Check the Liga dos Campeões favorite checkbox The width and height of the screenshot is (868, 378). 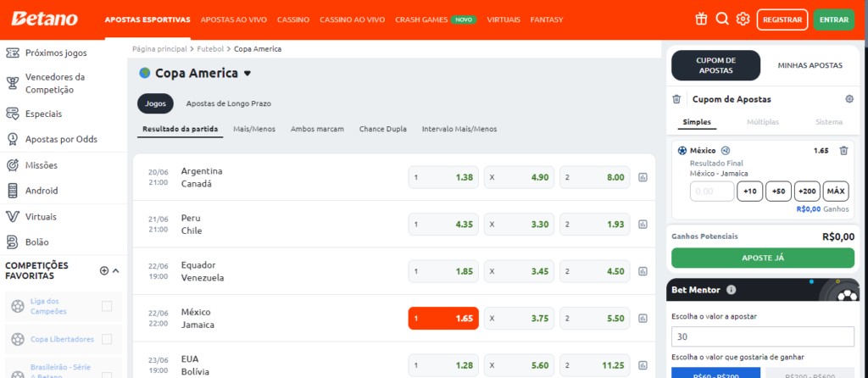[107, 306]
